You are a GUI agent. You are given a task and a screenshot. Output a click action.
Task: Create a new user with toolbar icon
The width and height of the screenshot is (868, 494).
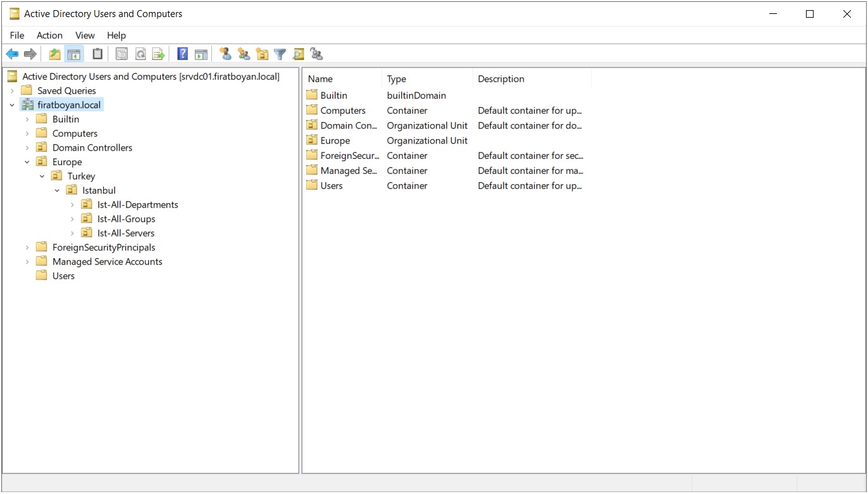[225, 54]
